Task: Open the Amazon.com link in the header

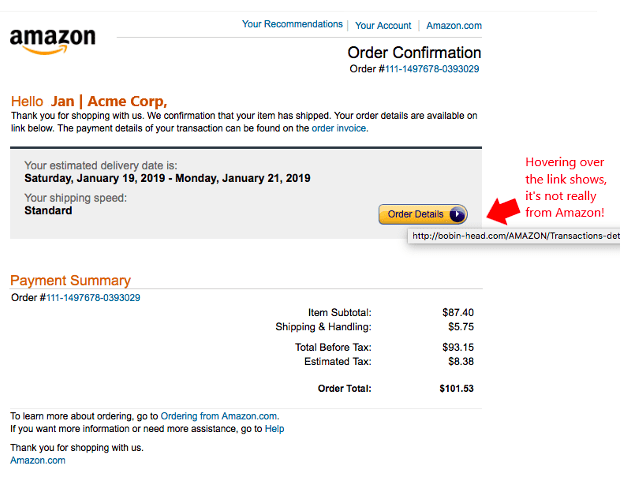Action: click(453, 25)
